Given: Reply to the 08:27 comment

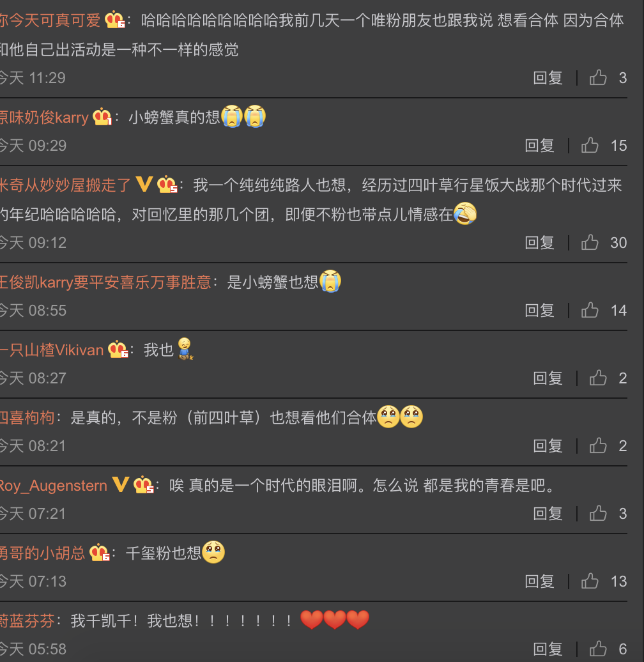Looking at the screenshot, I should 548,378.
